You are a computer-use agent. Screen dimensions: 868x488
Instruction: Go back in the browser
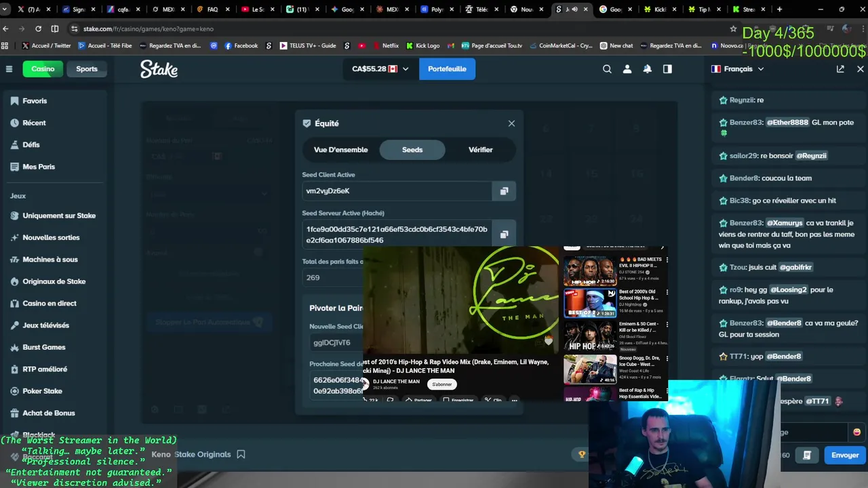click(x=6, y=28)
